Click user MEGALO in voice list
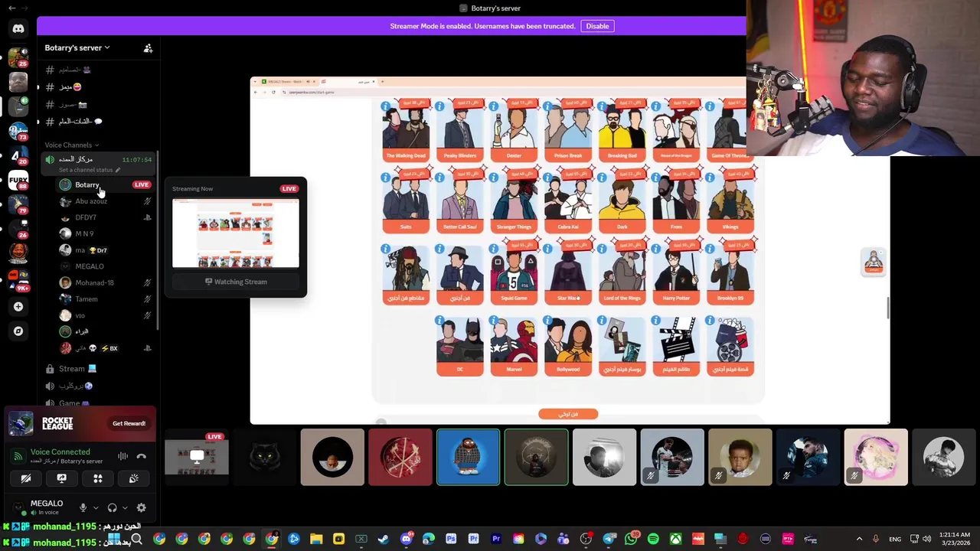Image resolution: width=980 pixels, height=551 pixels. [104, 266]
